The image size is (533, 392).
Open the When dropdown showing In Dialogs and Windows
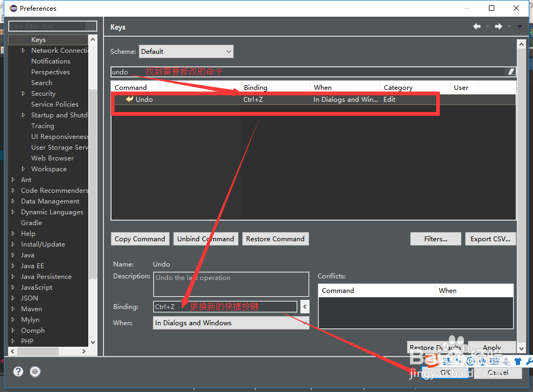231,323
